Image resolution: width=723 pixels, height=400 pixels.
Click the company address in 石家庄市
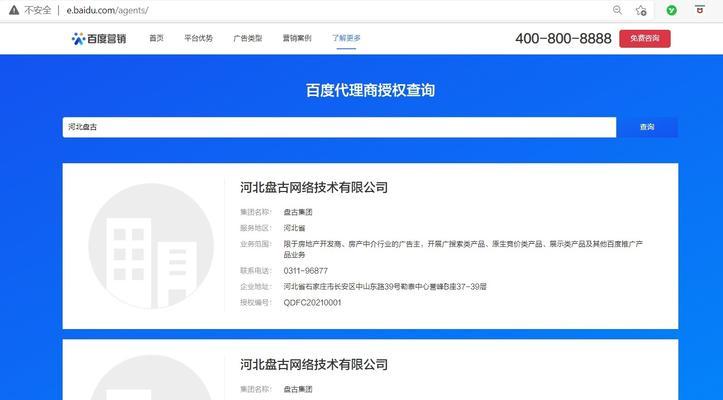click(x=385, y=287)
